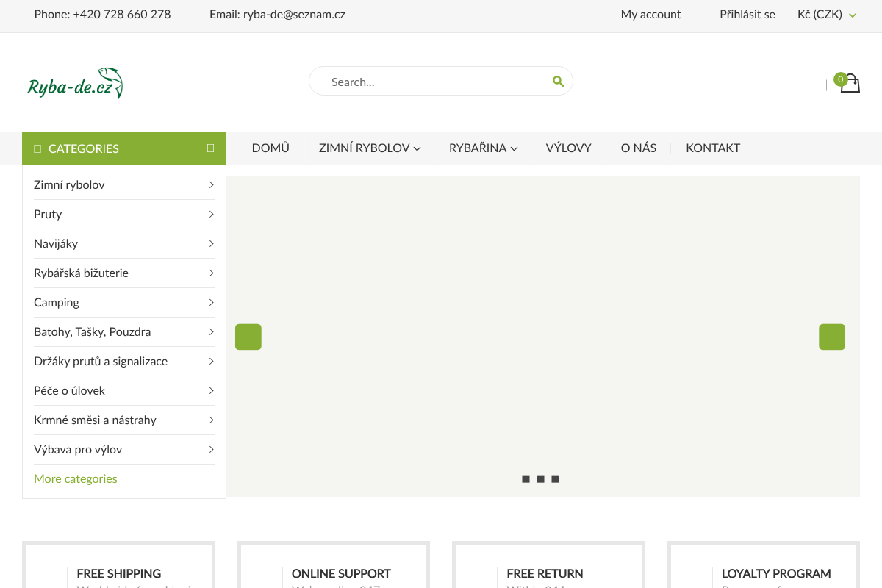Show More categories link
The width and height of the screenshot is (882, 588).
click(76, 478)
